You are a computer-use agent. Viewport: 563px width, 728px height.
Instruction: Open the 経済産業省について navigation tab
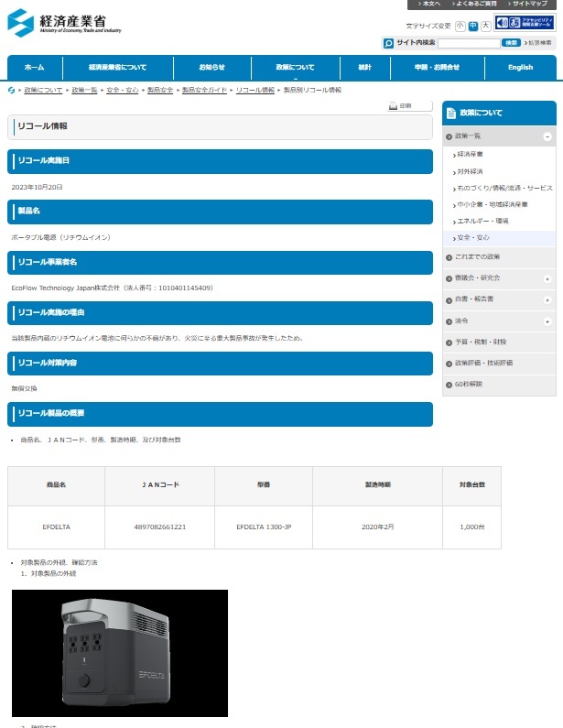tap(118, 68)
